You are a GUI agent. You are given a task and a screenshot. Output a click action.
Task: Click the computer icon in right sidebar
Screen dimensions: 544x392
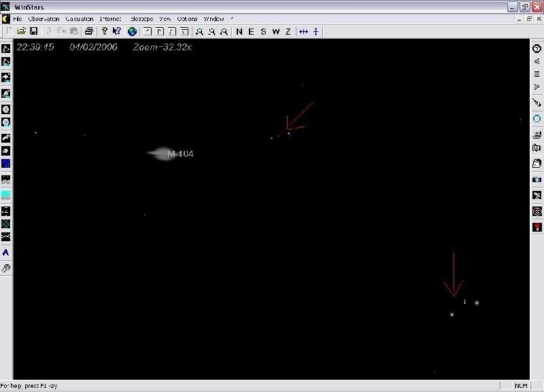(x=537, y=135)
